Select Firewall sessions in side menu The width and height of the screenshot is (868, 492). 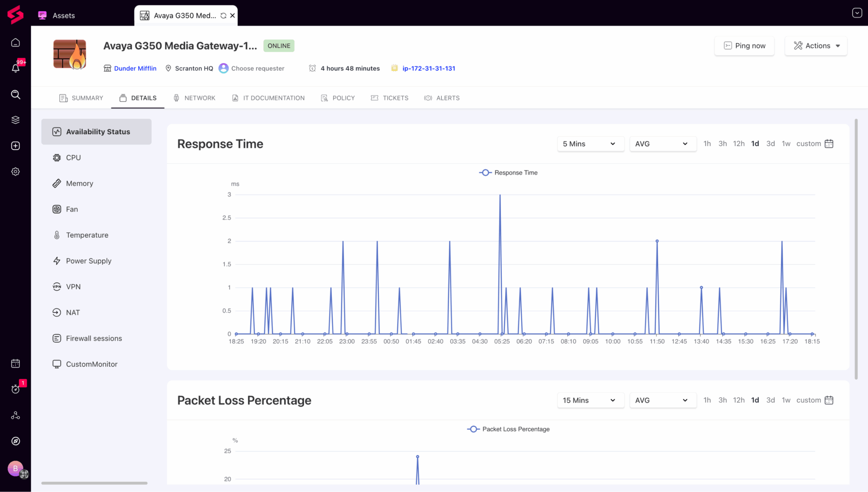pos(94,338)
